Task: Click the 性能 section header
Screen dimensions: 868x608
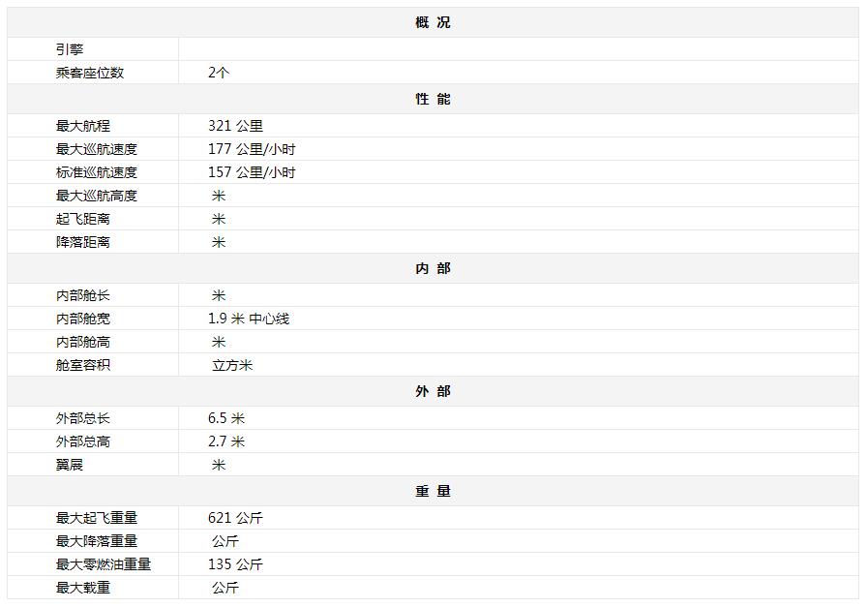Action: click(433, 99)
